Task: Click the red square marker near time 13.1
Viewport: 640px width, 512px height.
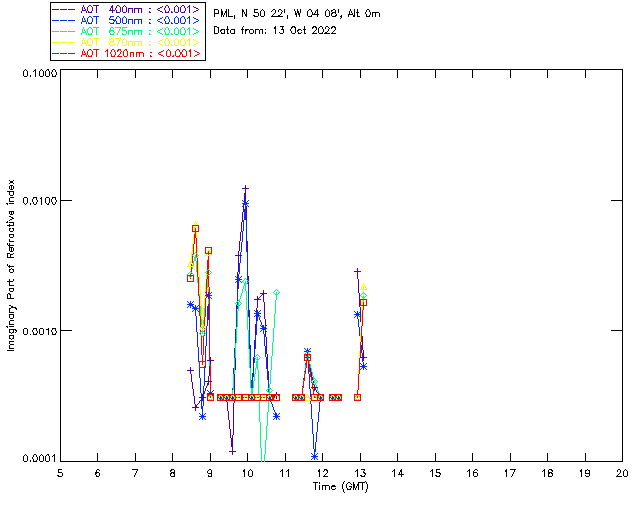Action: (x=363, y=303)
